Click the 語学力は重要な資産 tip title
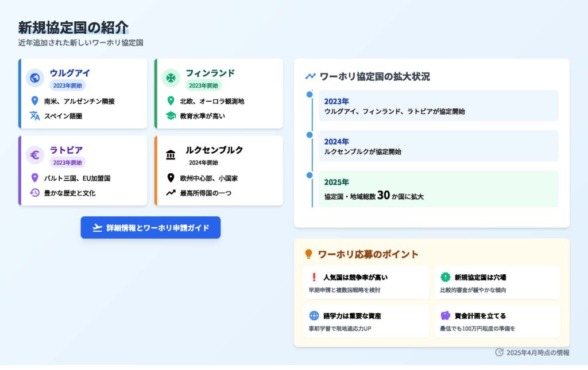This screenshot has width=588, height=370. coord(352,316)
